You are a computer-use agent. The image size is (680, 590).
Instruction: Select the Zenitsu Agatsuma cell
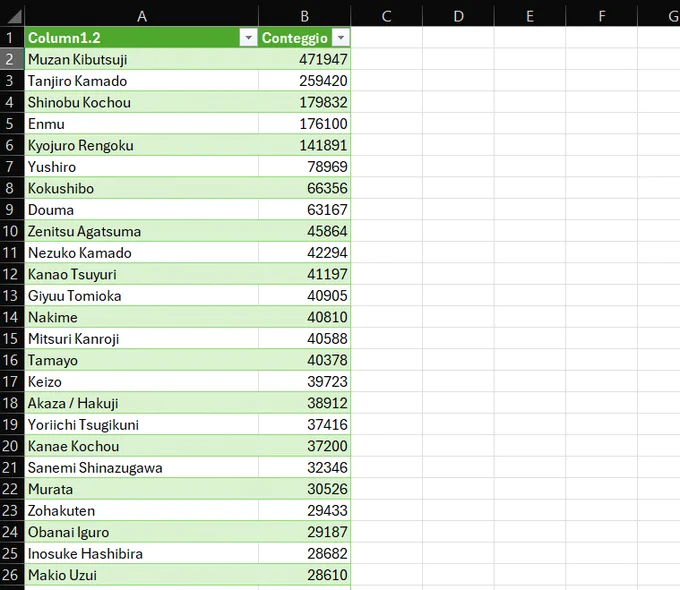(x=141, y=231)
